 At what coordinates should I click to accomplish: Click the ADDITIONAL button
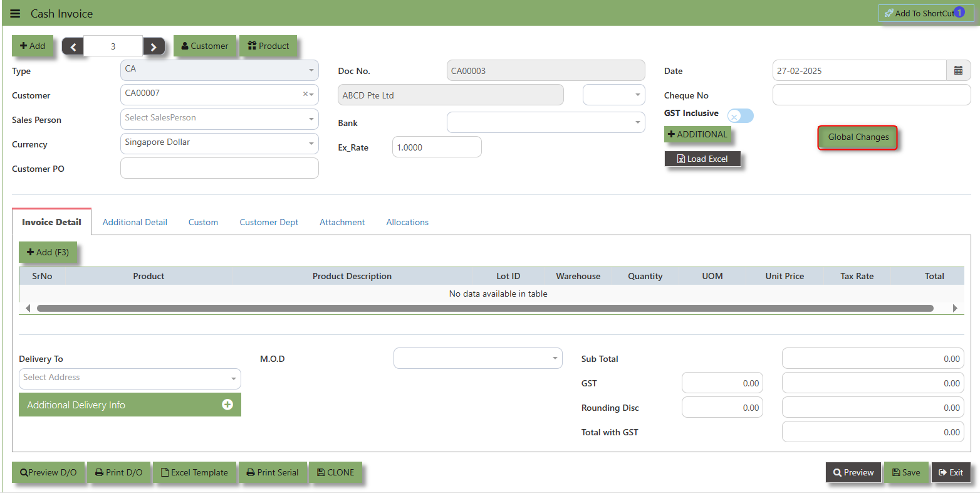[697, 134]
